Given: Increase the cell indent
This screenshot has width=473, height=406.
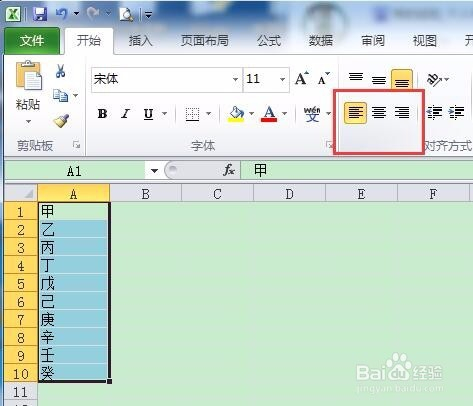Looking at the screenshot, I should point(456,113).
